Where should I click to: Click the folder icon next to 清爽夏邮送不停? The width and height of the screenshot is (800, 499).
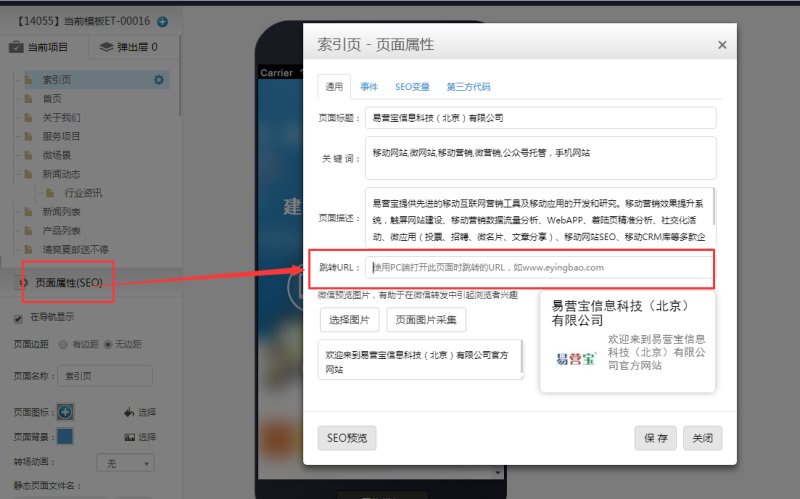click(x=29, y=250)
